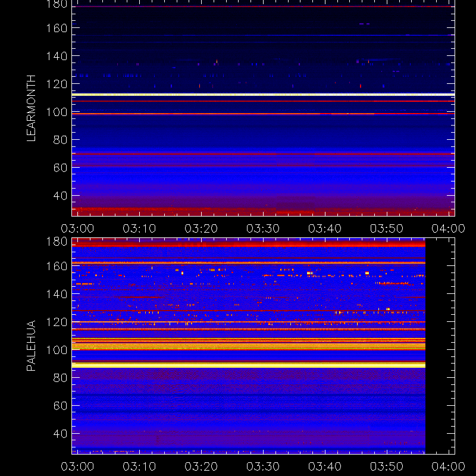Pick the 100 tick label on the Palehua axis
Viewport: 476px width, 476px height.
coord(57,350)
